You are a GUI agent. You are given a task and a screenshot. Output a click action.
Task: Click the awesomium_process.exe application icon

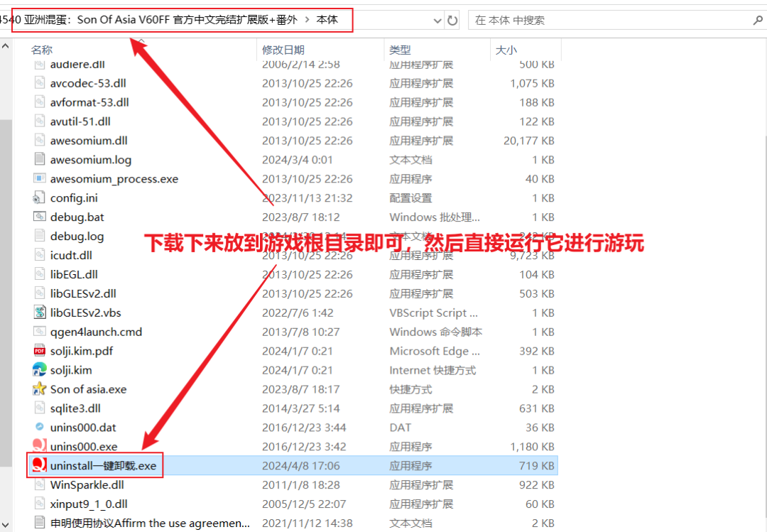(x=40, y=179)
